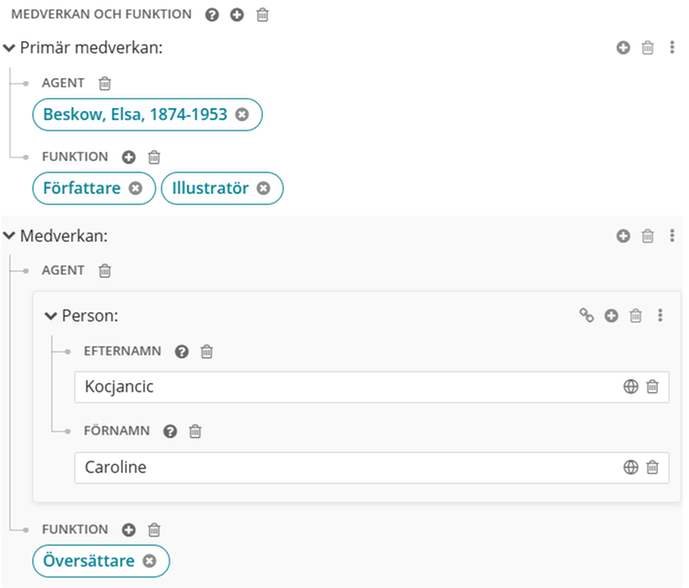Add new Medverkan och funktion entry

pos(237,15)
